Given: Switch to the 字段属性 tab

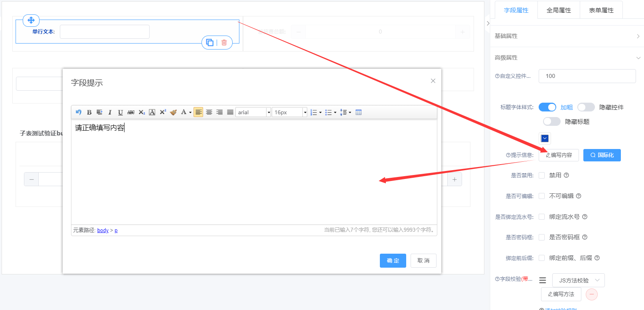Looking at the screenshot, I should (516, 10).
